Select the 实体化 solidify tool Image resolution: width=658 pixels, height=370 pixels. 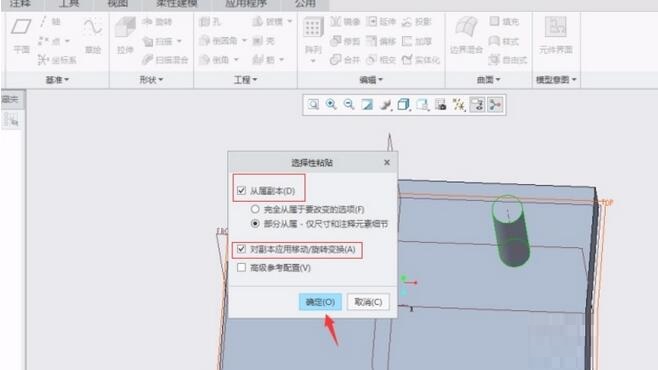pyautogui.click(x=420, y=60)
